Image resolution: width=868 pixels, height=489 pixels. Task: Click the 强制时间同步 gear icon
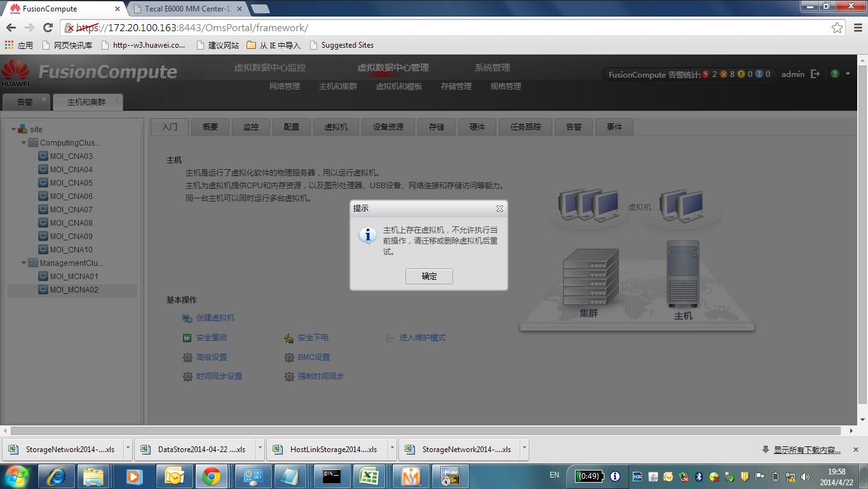[x=288, y=376]
